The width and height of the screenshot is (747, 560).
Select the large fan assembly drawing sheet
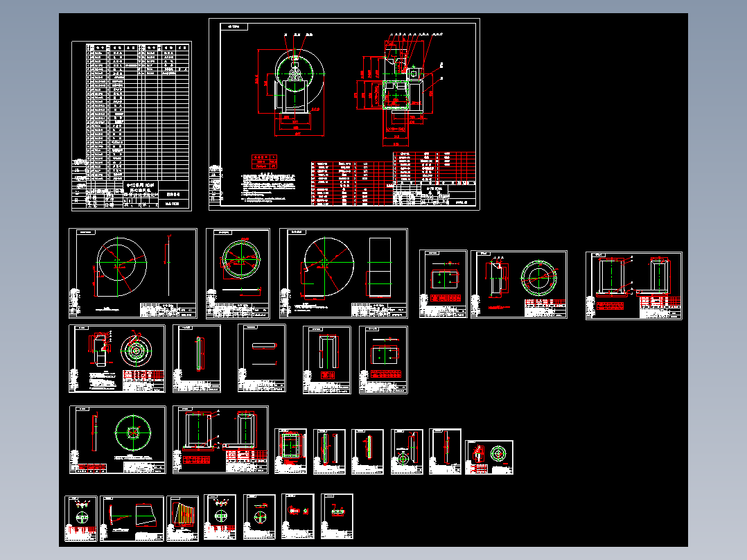click(344, 114)
